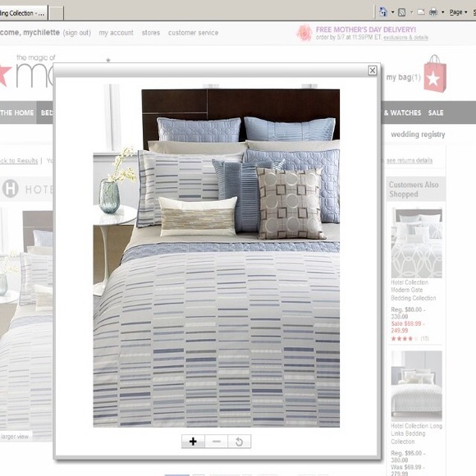Click the sign out link
Image resolution: width=476 pixels, height=476 pixels.
point(77,33)
